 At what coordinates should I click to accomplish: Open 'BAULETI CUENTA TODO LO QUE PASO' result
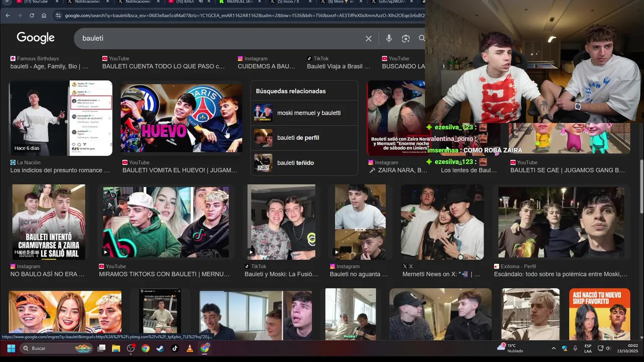click(x=164, y=66)
